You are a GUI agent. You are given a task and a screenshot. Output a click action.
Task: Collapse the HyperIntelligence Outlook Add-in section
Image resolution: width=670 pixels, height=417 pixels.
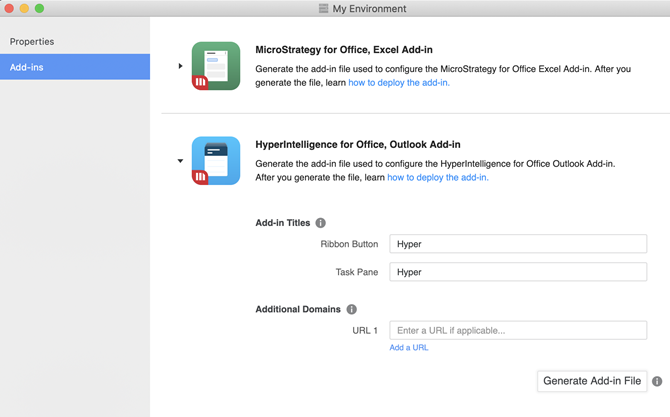click(x=180, y=161)
